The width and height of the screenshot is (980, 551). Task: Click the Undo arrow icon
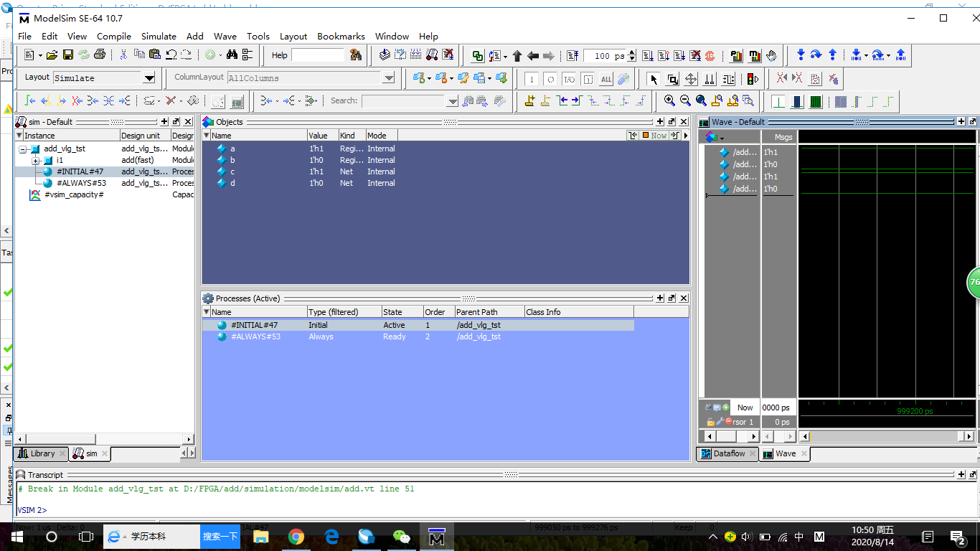click(171, 55)
